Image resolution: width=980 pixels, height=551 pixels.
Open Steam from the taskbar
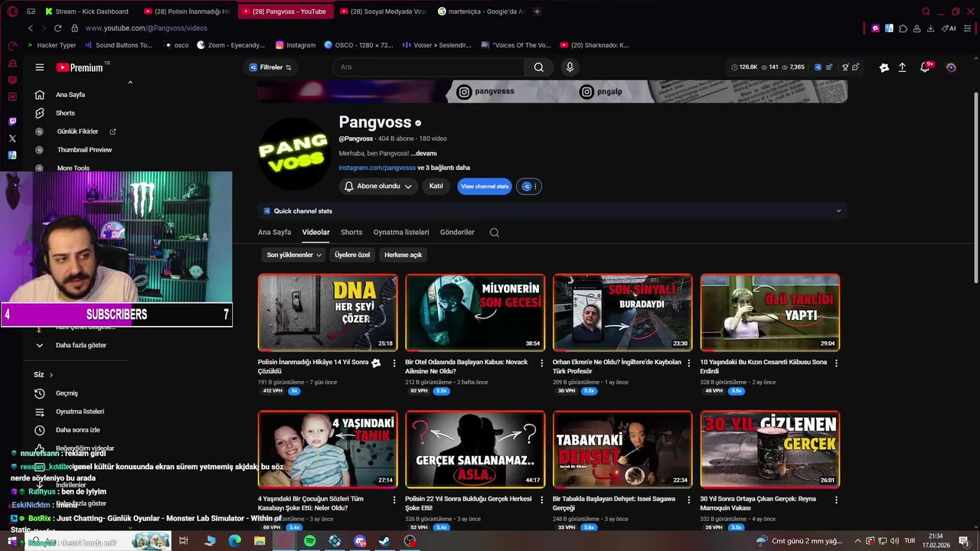[384, 541]
